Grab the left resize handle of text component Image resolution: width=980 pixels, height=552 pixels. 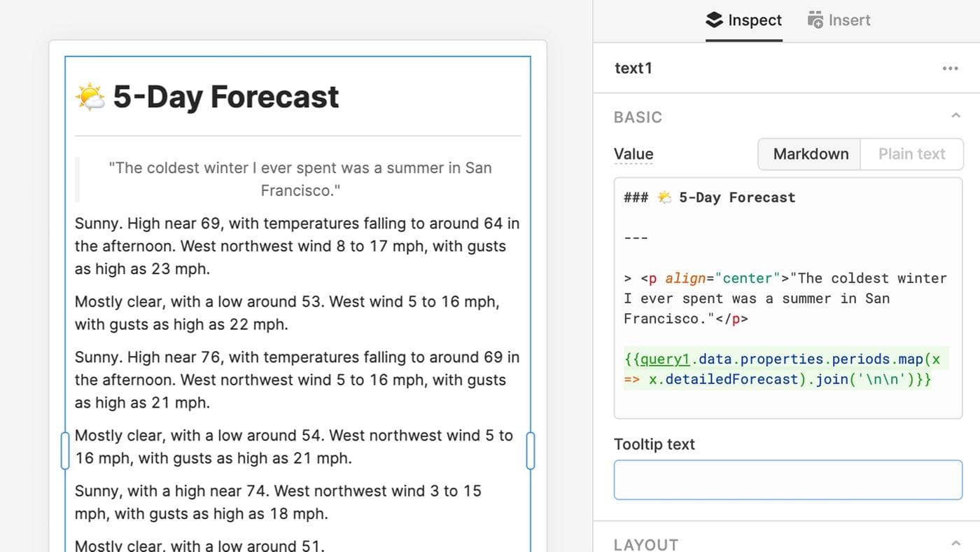65,450
